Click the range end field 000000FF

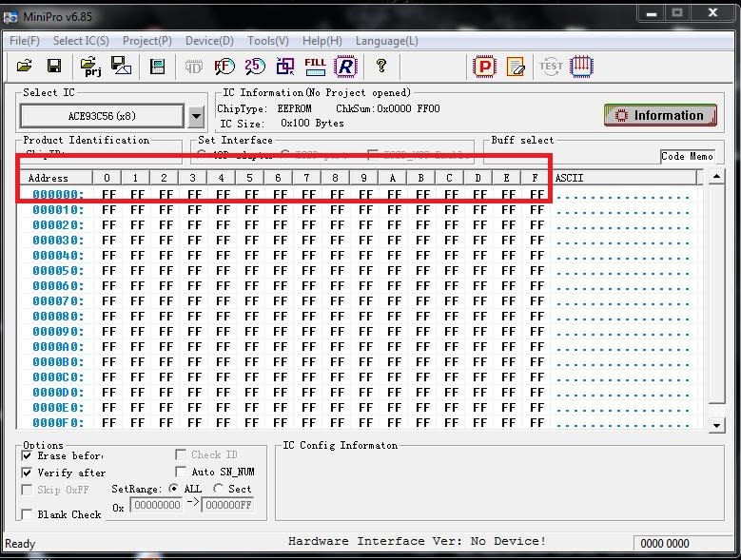[x=227, y=505]
